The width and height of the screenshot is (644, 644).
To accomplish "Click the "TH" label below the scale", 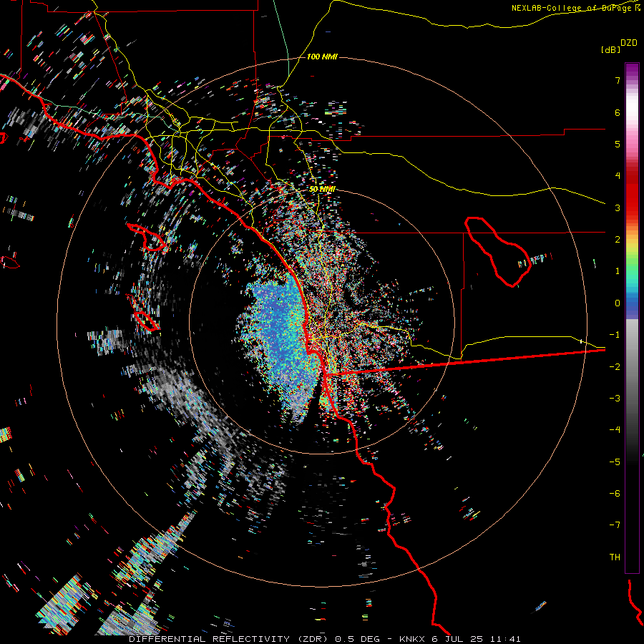I will pyautogui.click(x=615, y=557).
